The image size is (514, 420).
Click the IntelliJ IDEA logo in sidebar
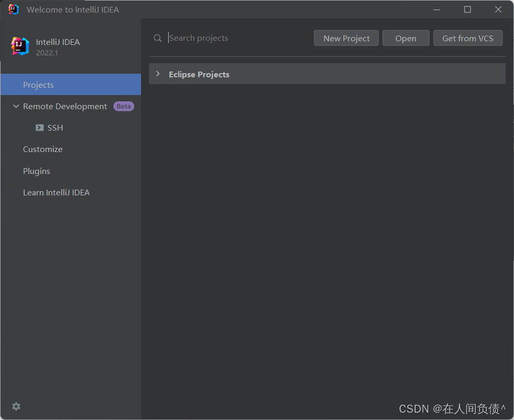(x=20, y=46)
